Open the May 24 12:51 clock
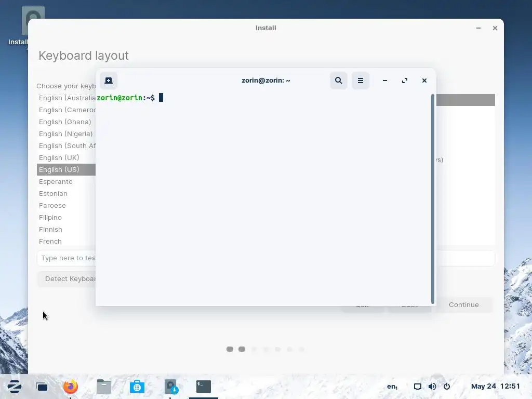The image size is (532, 399). pyautogui.click(x=495, y=386)
